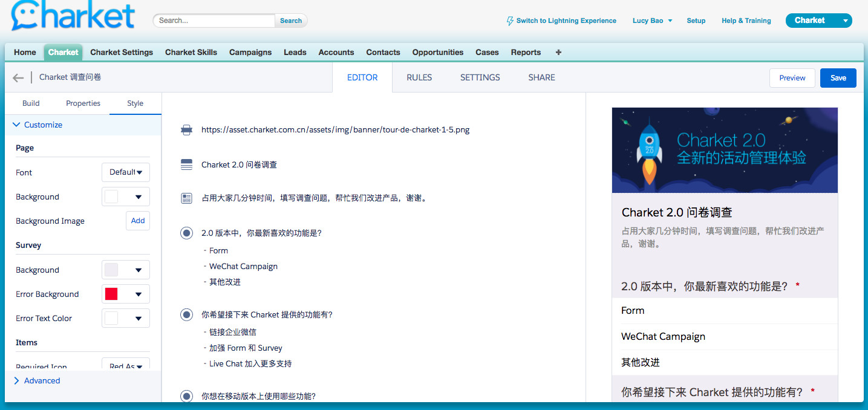Click the description text item icon

tap(187, 198)
